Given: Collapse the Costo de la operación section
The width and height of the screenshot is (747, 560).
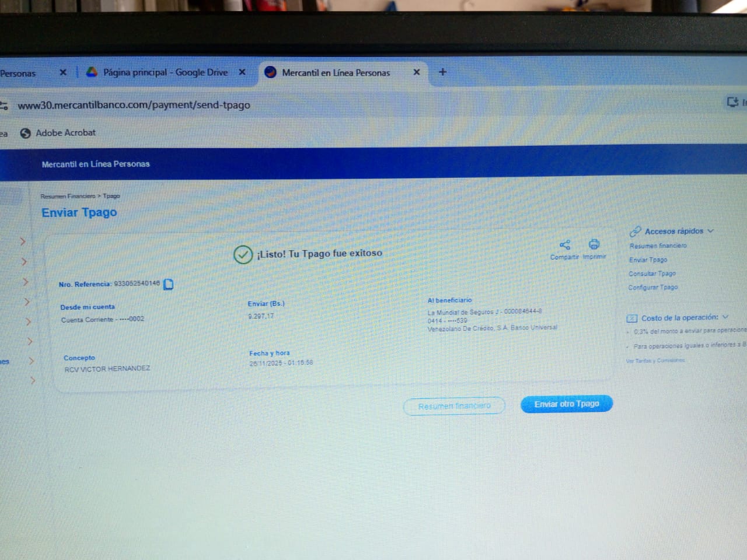Looking at the screenshot, I should (x=725, y=317).
